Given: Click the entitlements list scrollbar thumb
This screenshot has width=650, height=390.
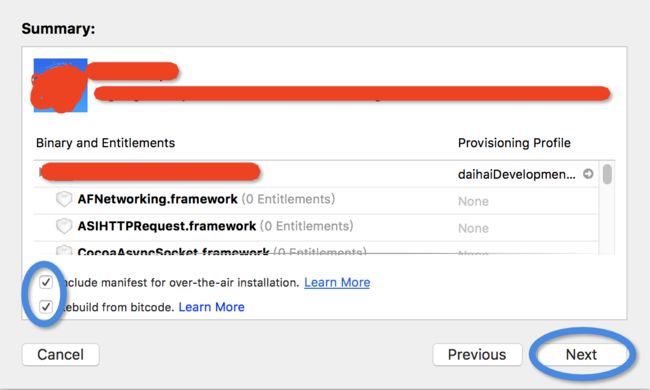Looking at the screenshot, I should click(607, 174).
